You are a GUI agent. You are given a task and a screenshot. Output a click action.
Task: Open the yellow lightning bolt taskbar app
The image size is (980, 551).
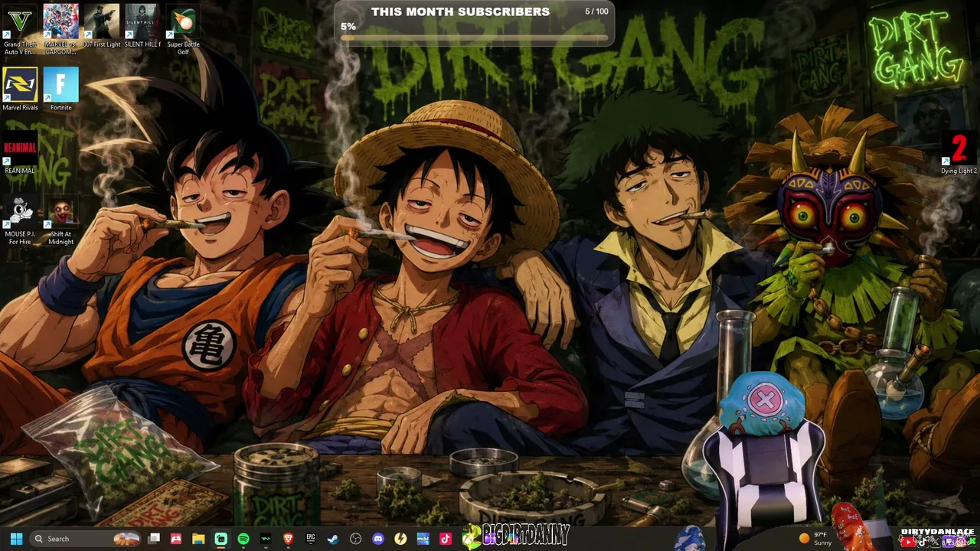click(x=400, y=539)
